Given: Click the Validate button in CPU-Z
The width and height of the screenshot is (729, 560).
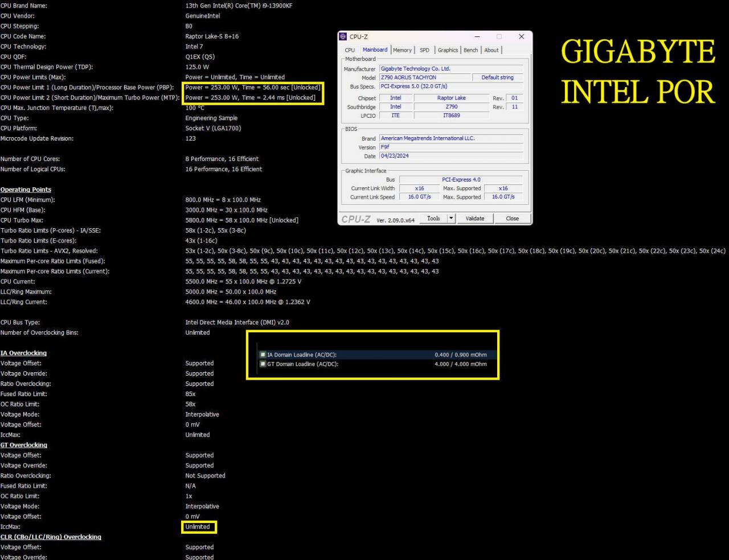Looking at the screenshot, I should point(475,219).
